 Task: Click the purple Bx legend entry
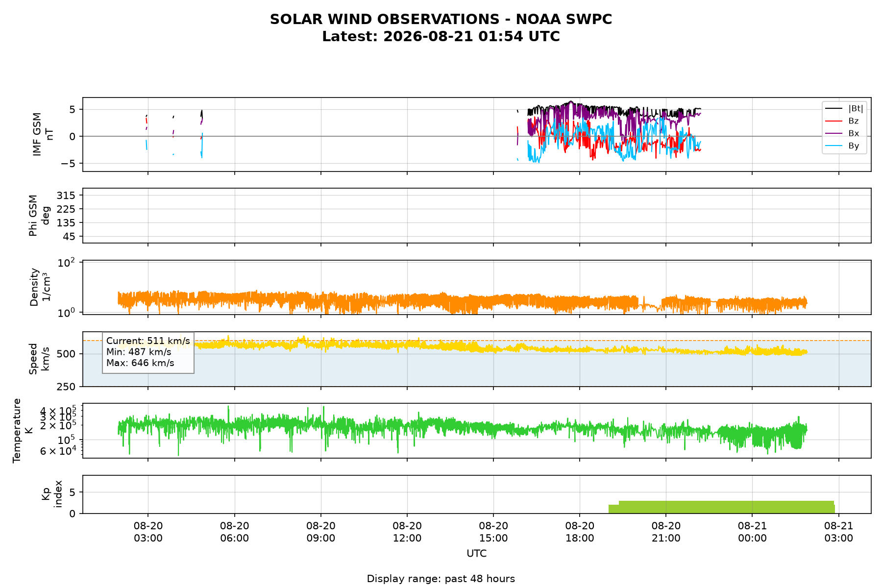point(842,133)
